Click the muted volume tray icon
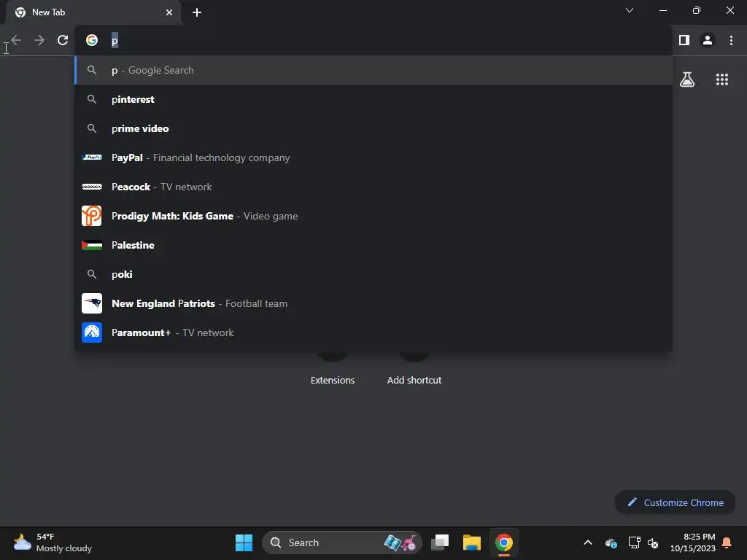The height and width of the screenshot is (560, 747). click(x=653, y=542)
